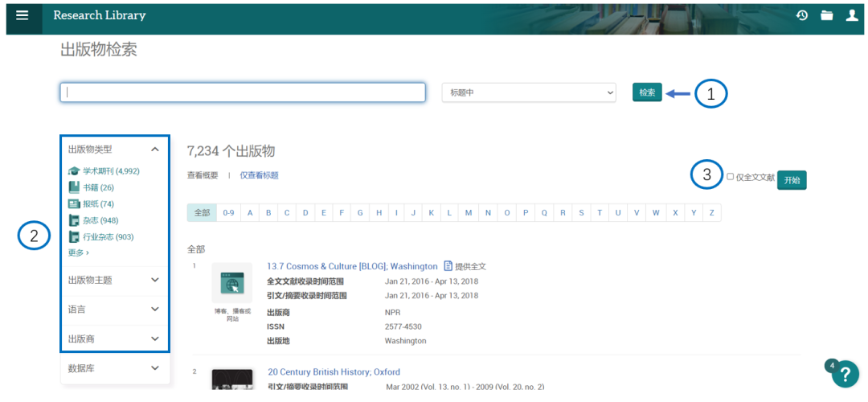Filter publications by letter J
The image size is (868, 402).
coord(413,212)
